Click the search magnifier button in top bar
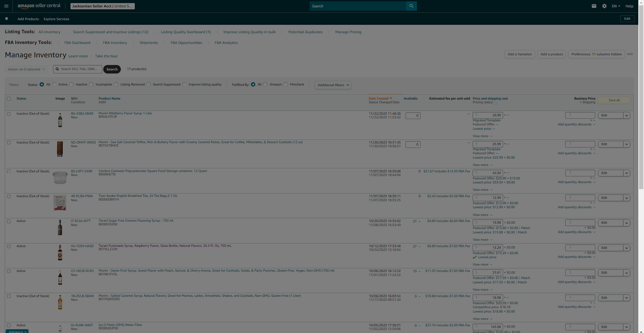 pyautogui.click(x=411, y=6)
